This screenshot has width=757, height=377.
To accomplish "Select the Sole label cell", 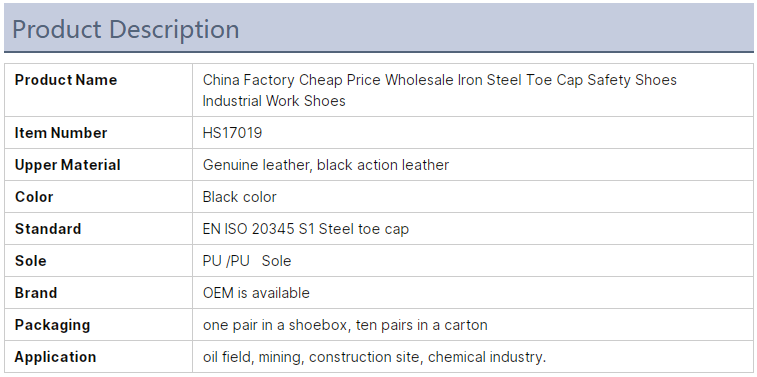I will (98, 261).
